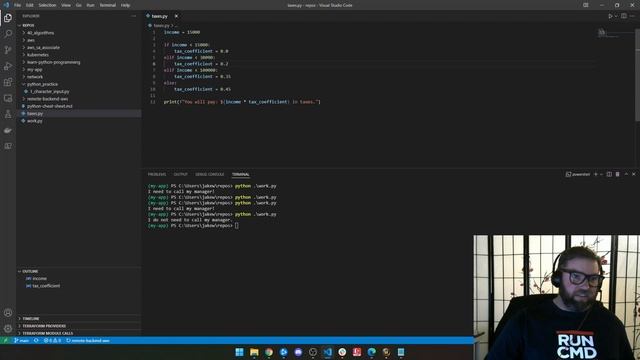Collapse the REPOS root section
The height and width of the screenshot is (360, 640).
[x=28, y=25]
